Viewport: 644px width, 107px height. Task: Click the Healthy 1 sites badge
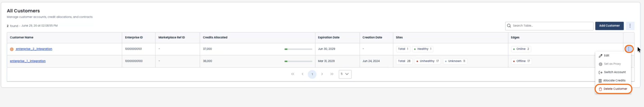(x=422, y=49)
